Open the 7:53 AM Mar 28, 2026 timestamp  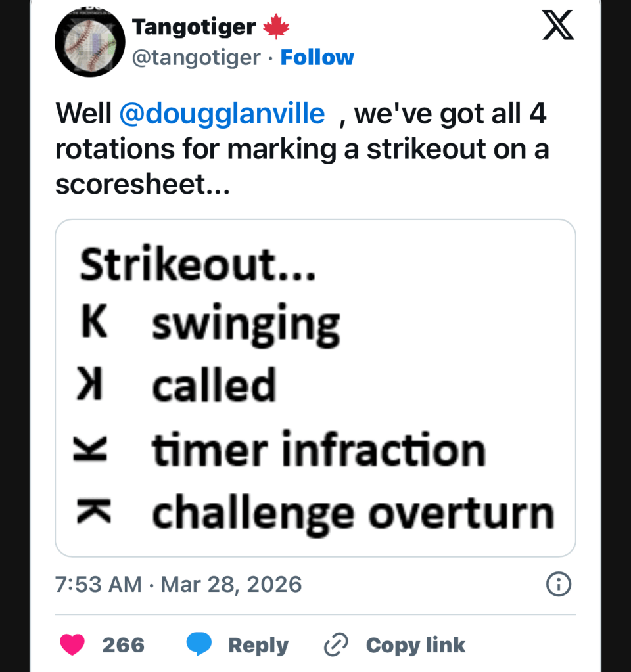[x=178, y=584]
